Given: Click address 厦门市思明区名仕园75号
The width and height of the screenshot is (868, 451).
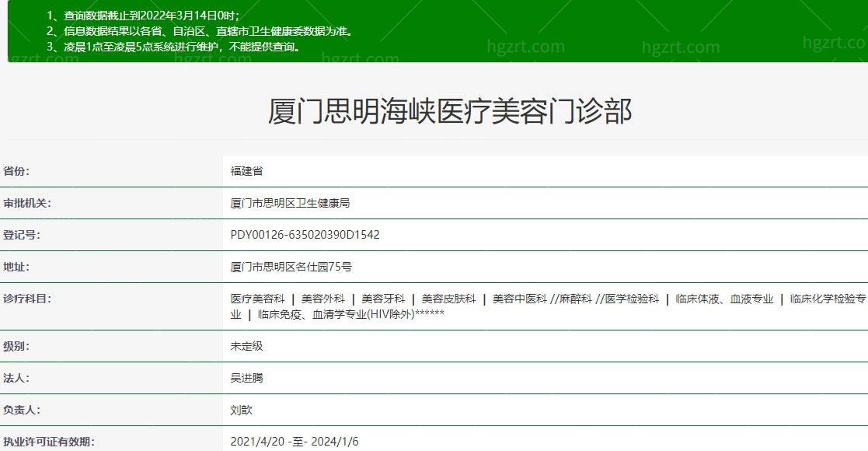Looking at the screenshot, I should [291, 267].
